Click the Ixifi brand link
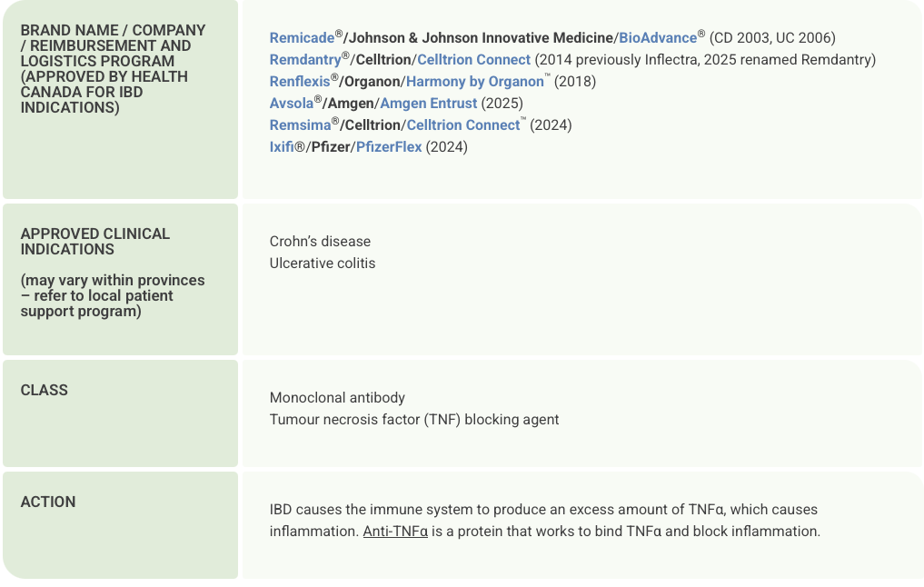Image resolution: width=924 pixels, height=587 pixels. pos(282,147)
